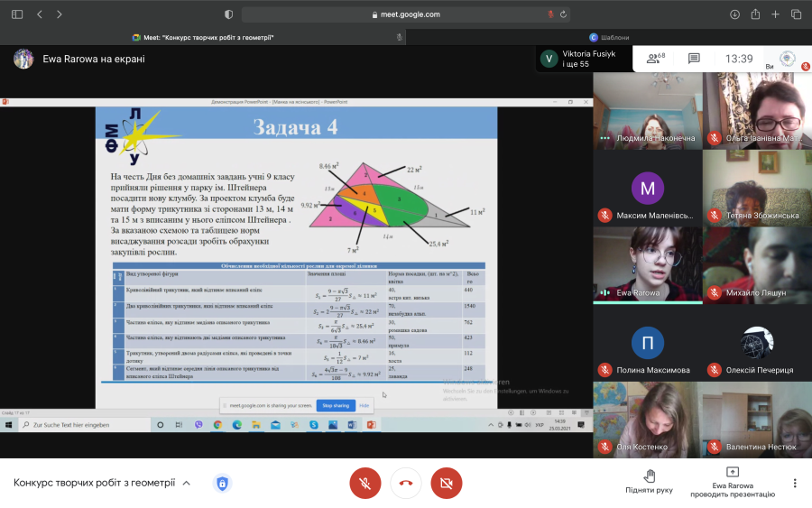
Task: Click the Задача 4 slide title
Action: point(295,127)
